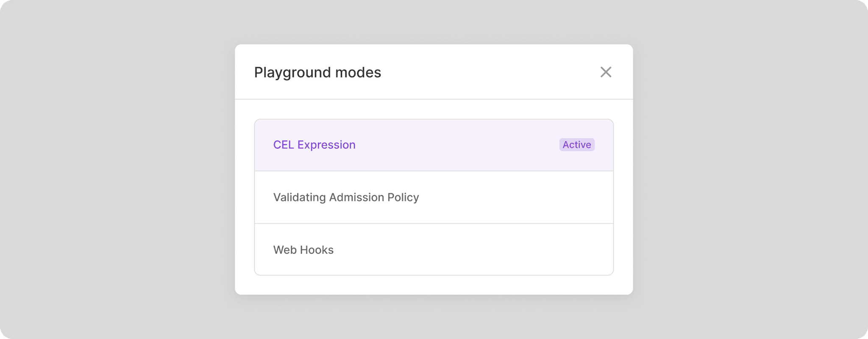Click the Playground modes dialog title
This screenshot has height=339, width=868.
[x=317, y=72]
